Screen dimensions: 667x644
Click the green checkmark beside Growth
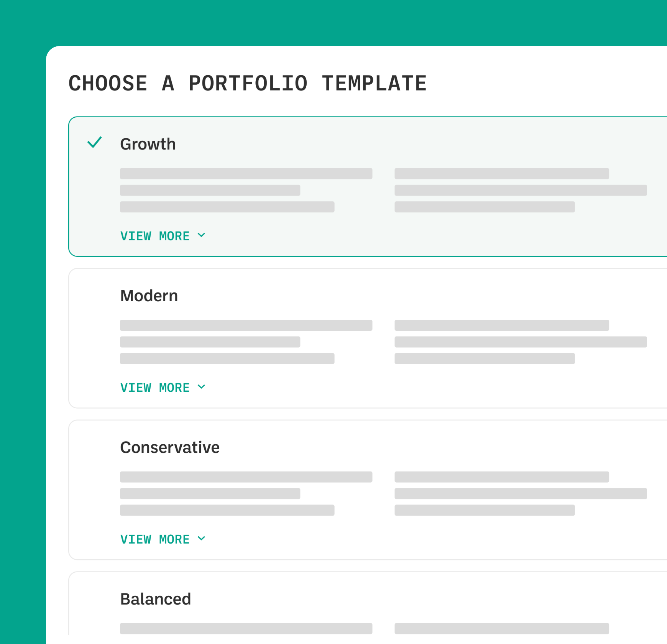[94, 143]
